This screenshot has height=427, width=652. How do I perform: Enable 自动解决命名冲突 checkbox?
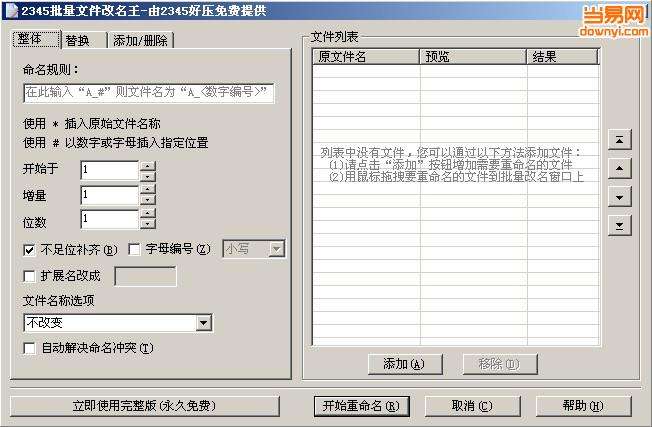tap(29, 348)
